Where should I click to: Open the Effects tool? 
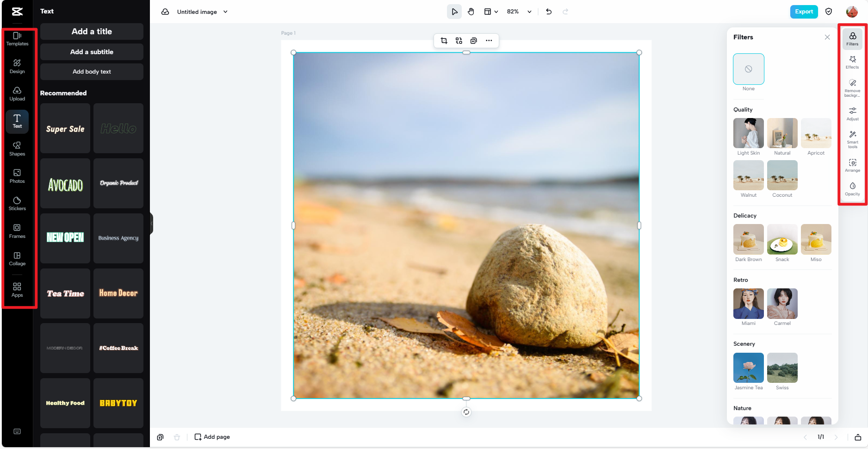point(852,62)
